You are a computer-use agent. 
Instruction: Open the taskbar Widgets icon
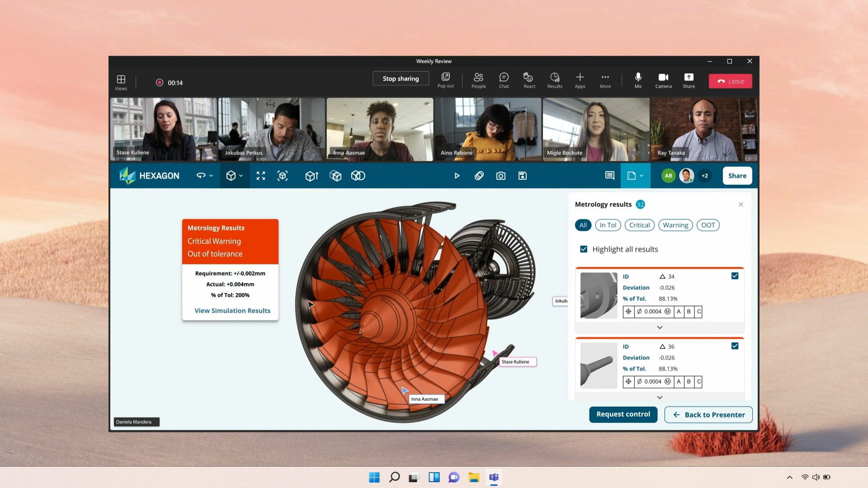(434, 477)
